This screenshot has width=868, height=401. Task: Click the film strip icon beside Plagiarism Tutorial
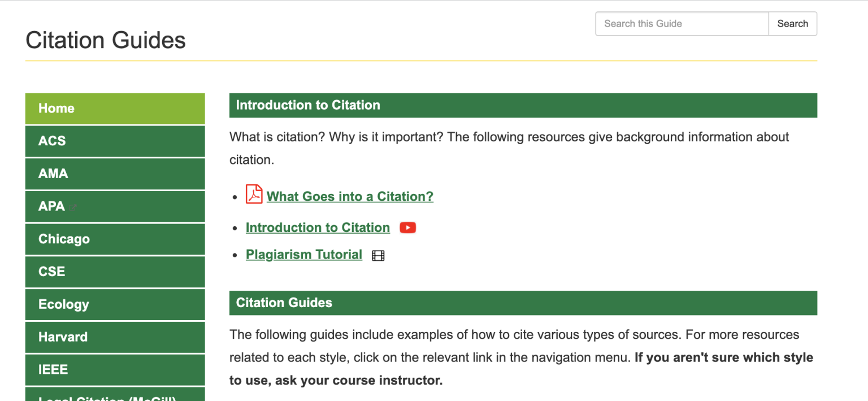[x=378, y=256]
